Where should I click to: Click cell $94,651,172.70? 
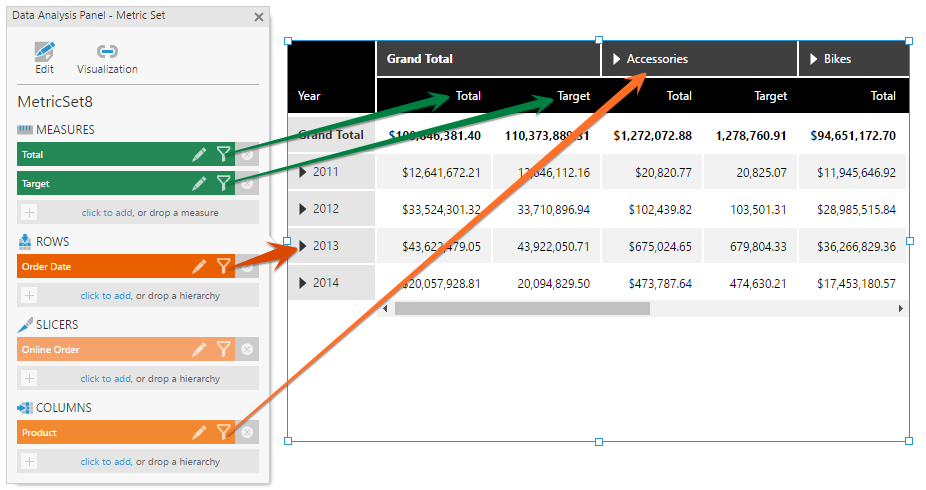[x=853, y=136]
